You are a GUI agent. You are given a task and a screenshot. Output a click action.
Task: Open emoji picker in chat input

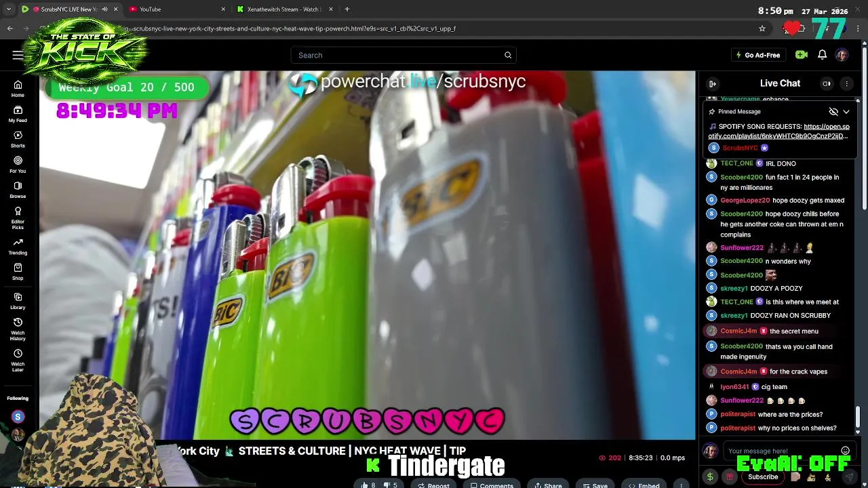(845, 451)
